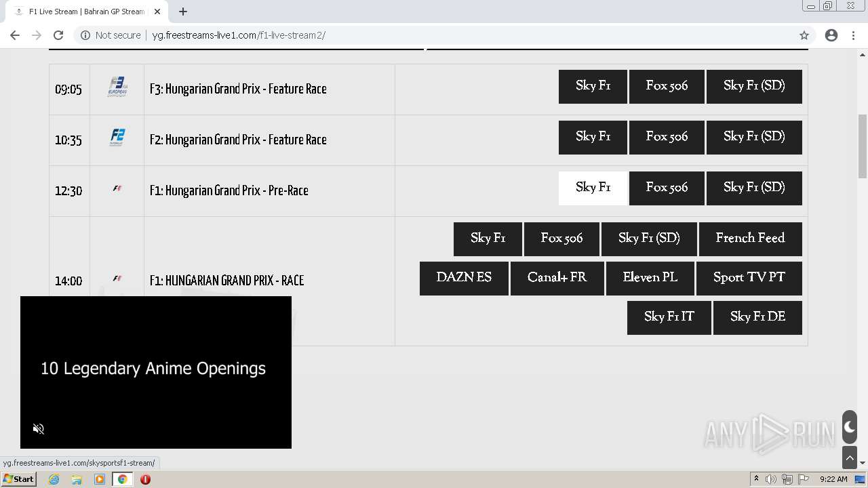Image resolution: width=868 pixels, height=488 pixels.
Task: Select the F1 Live Stream tab
Action: (x=86, y=12)
